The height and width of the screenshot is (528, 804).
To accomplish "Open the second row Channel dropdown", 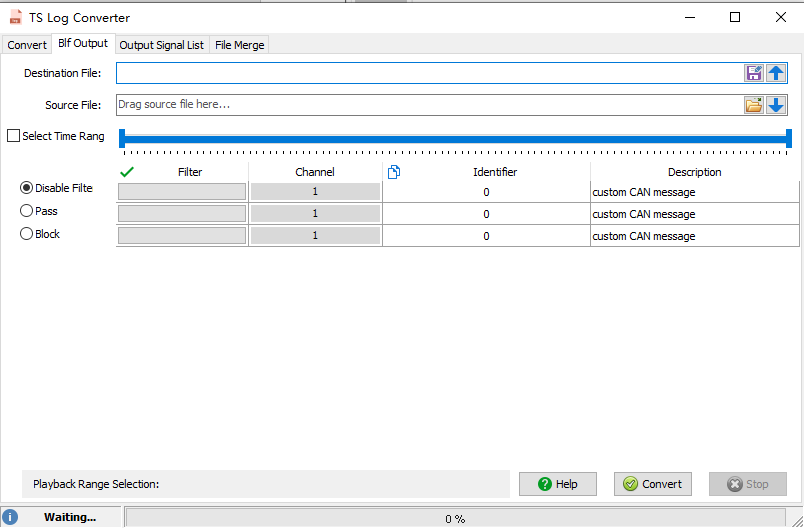I will coord(315,213).
